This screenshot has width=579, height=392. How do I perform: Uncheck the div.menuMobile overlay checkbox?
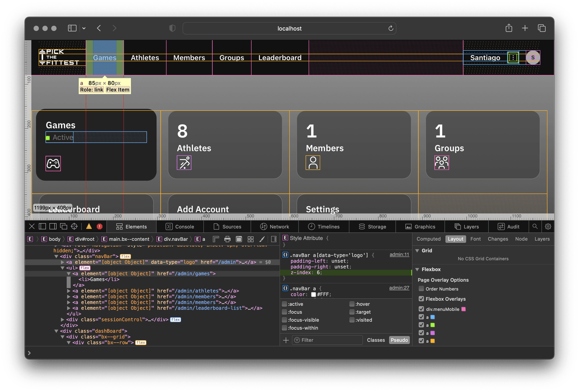pyautogui.click(x=421, y=309)
